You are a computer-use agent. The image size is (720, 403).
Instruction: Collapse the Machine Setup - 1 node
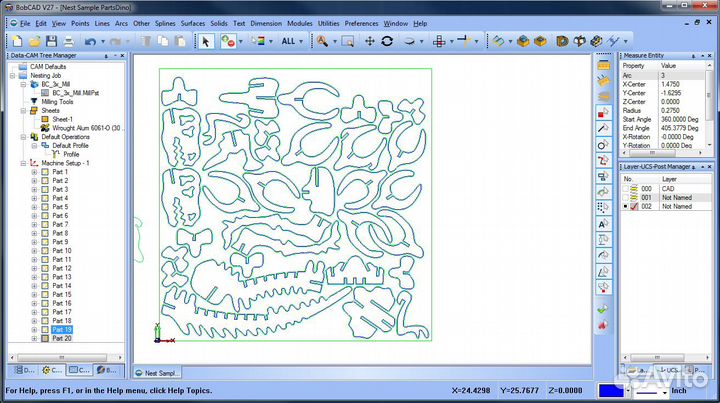22,163
